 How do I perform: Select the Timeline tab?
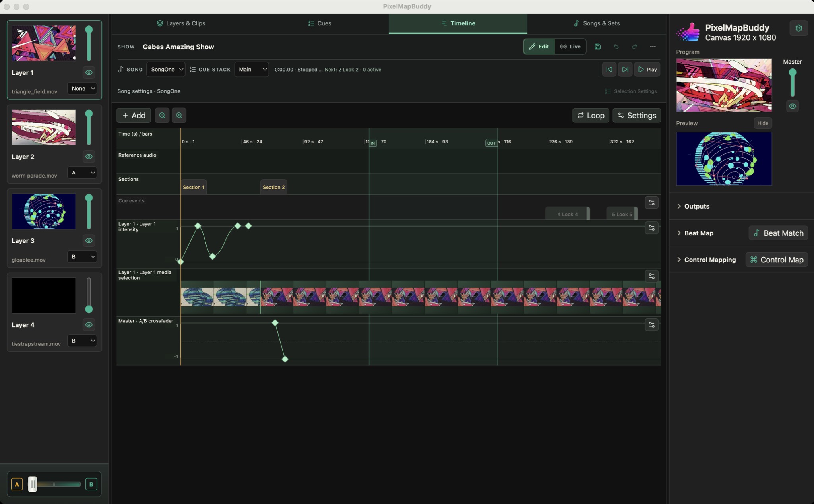click(458, 23)
